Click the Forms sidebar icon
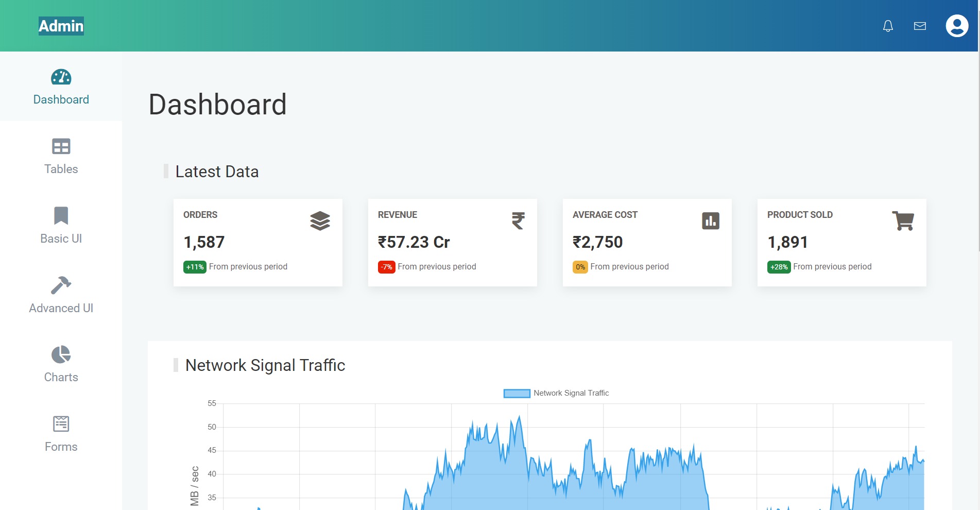This screenshot has width=980, height=510. 61,424
